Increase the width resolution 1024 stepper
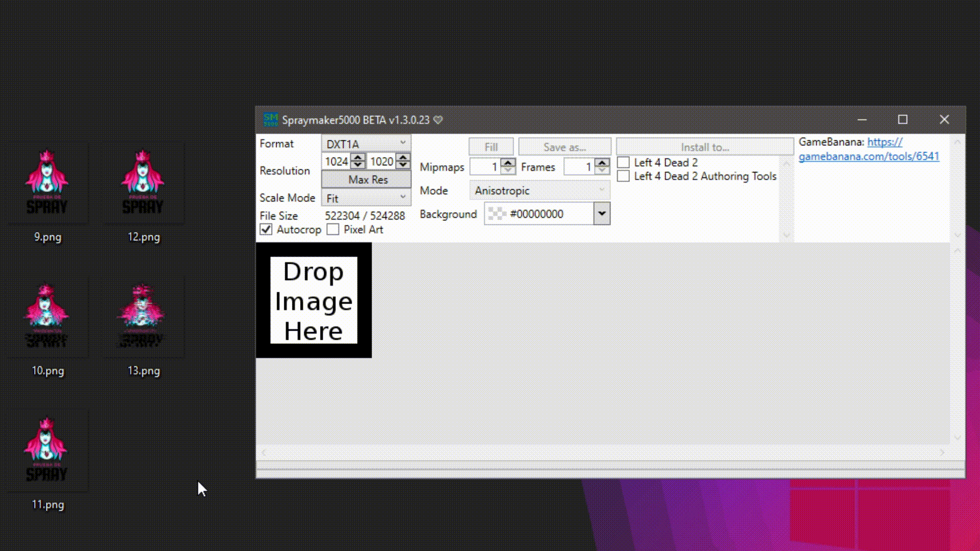This screenshot has height=551, width=980. [x=358, y=158]
